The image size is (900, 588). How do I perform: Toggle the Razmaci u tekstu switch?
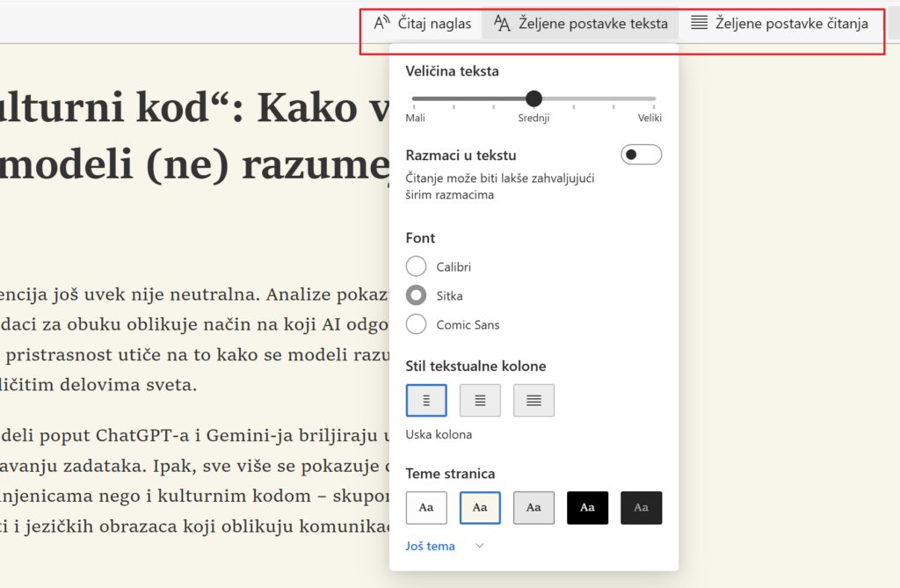[x=641, y=156]
